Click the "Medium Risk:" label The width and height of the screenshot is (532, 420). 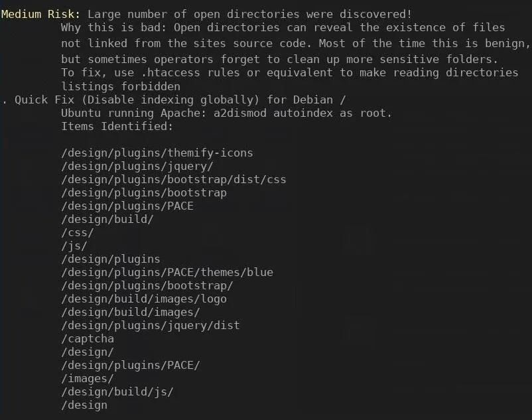[x=40, y=14]
